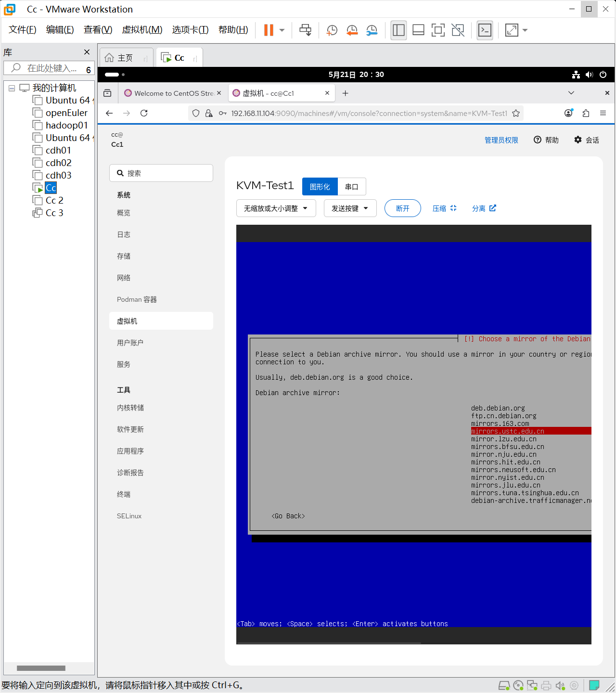Image resolution: width=616 pixels, height=693 pixels.
Task: Reload the page with the refresh icon
Action: pos(144,113)
